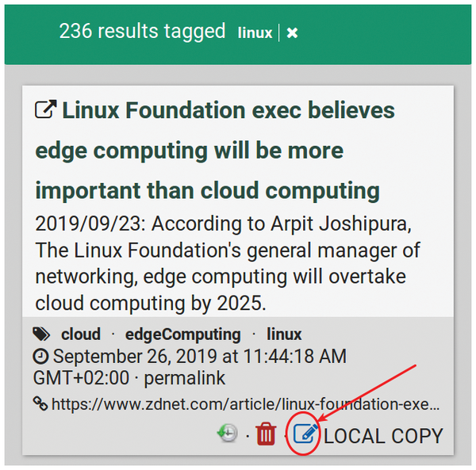
Task: Filter by the cloud tag
Action: (x=81, y=334)
